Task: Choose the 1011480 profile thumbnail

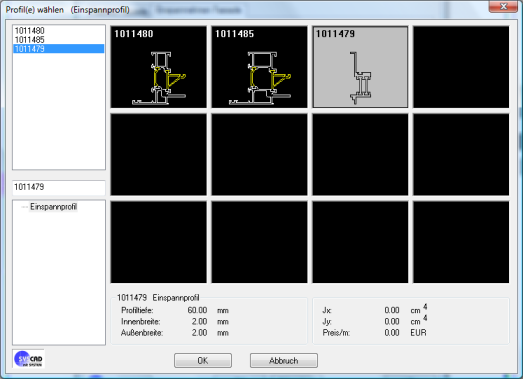Action: tap(158, 67)
